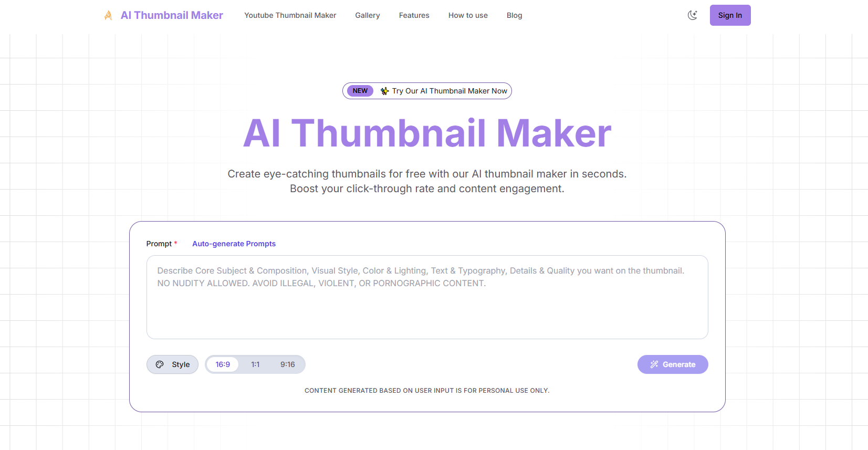
Task: Toggle dark mode with the moon icon
Action: pos(693,15)
